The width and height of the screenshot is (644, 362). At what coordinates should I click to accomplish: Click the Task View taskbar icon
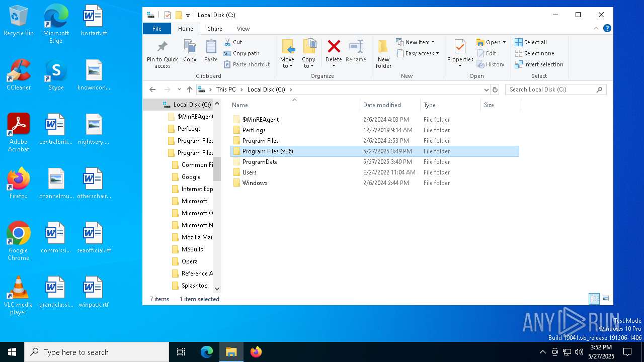pyautogui.click(x=181, y=352)
